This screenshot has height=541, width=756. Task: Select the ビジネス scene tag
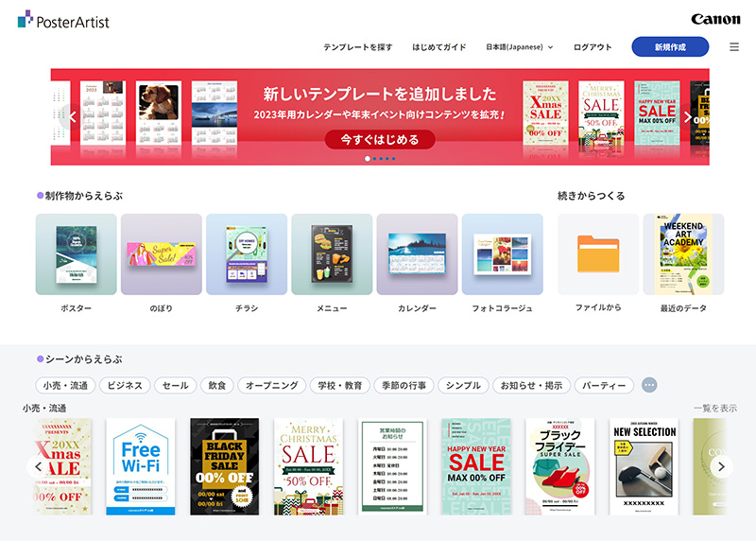tap(125, 385)
